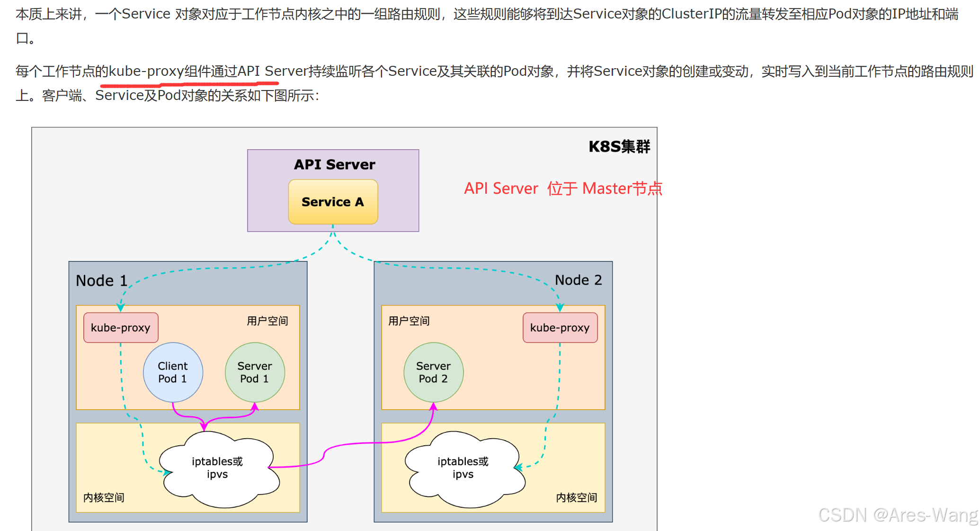Click the API Server title label
This screenshot has width=980, height=531.
pyautogui.click(x=334, y=164)
